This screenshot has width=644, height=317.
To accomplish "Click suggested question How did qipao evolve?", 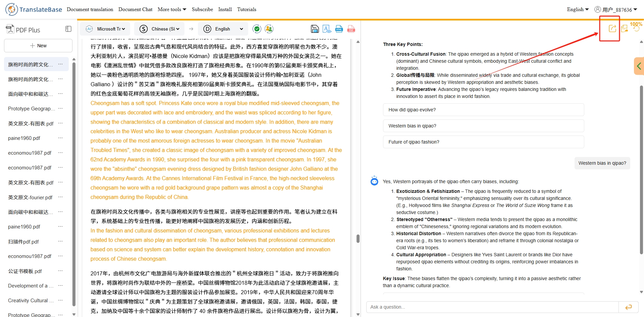I will point(483,110).
